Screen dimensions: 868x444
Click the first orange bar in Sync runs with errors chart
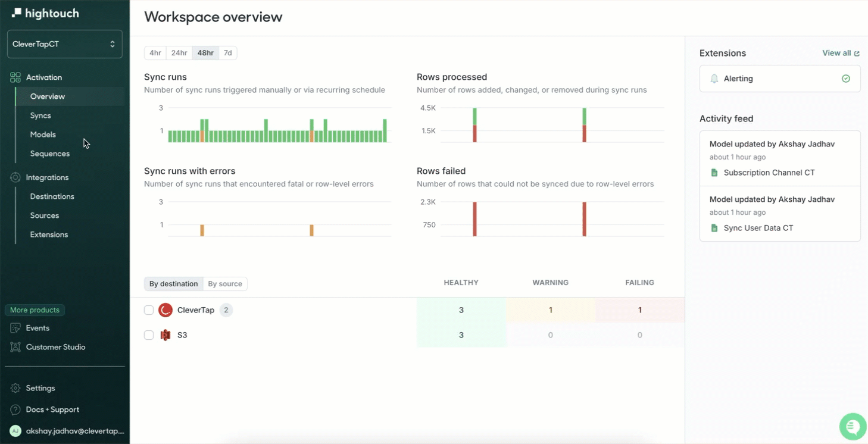click(202, 230)
